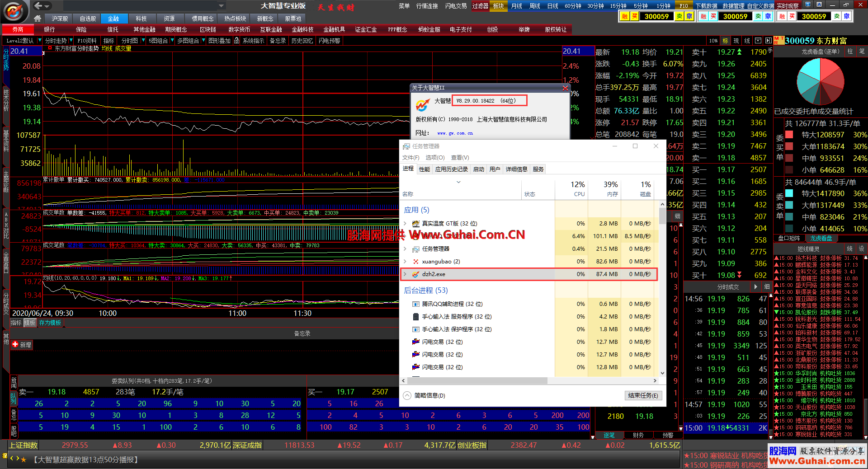Open the 分时走势 dropdown arrow
The width and height of the screenshot is (868, 469).
(x=71, y=41)
